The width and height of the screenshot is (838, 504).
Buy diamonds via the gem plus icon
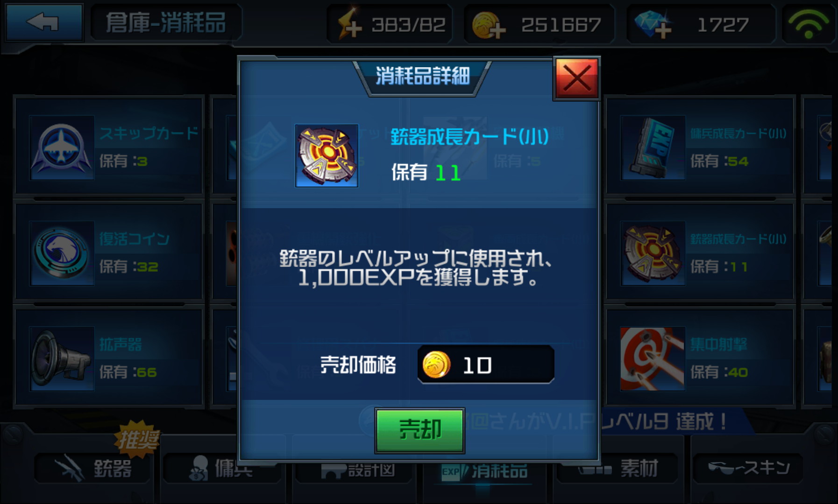pyautogui.click(x=653, y=24)
